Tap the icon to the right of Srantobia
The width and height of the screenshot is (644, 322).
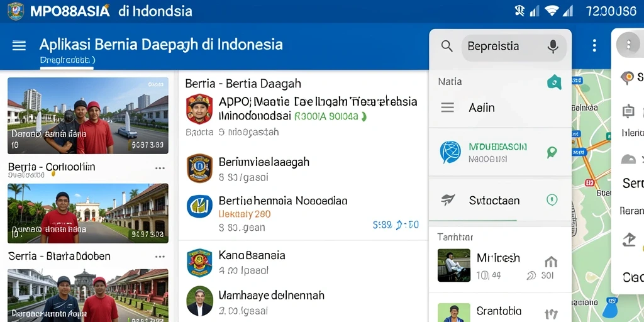(551, 315)
